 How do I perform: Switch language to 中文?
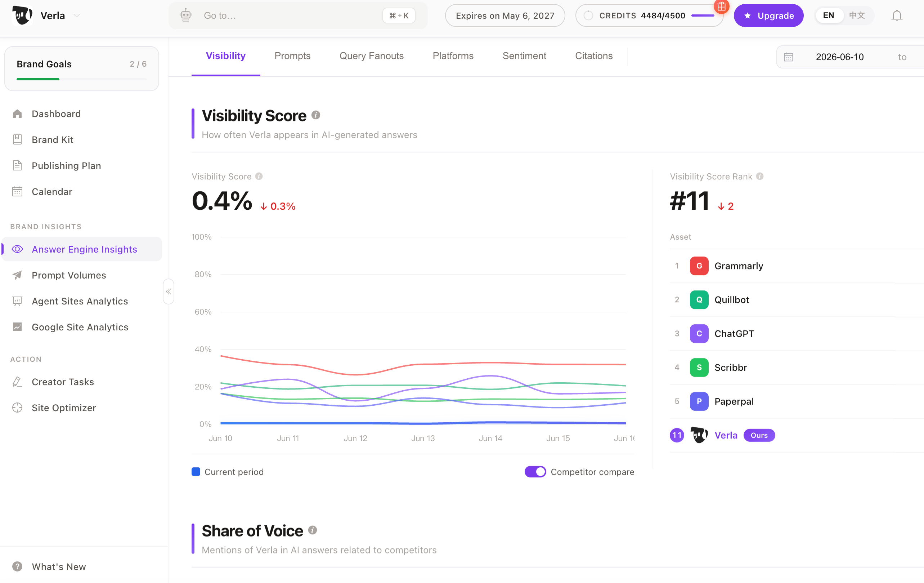point(857,15)
